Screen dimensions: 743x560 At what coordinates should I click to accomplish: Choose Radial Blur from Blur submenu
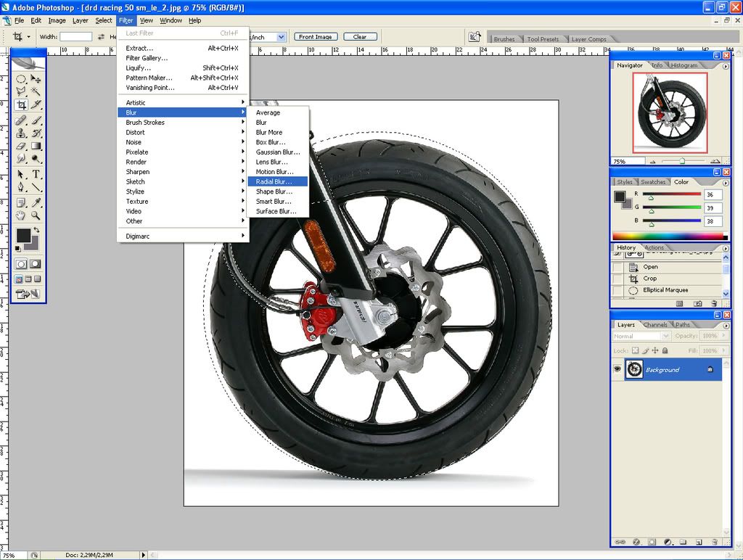point(278,181)
